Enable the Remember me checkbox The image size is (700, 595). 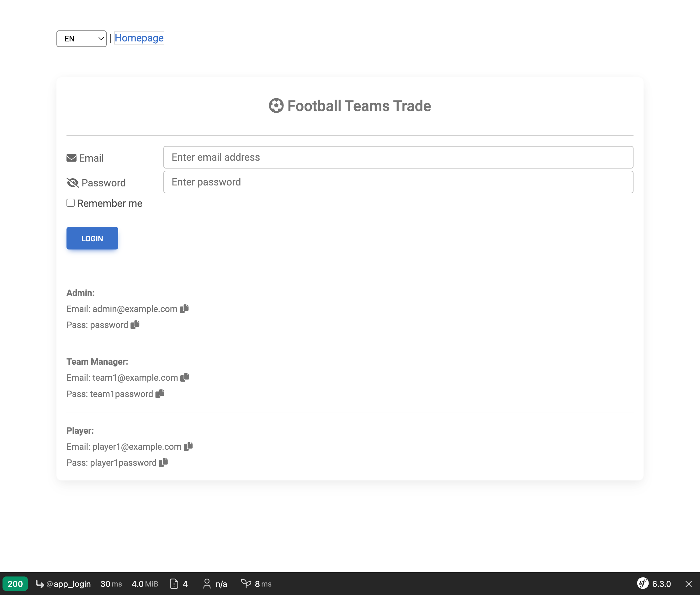click(x=71, y=203)
